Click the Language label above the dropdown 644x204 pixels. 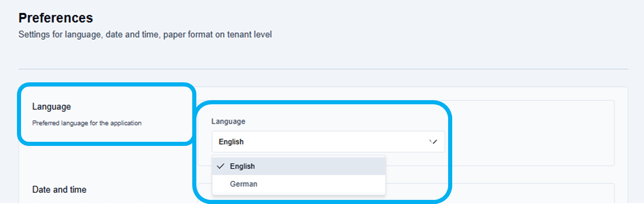coord(228,121)
